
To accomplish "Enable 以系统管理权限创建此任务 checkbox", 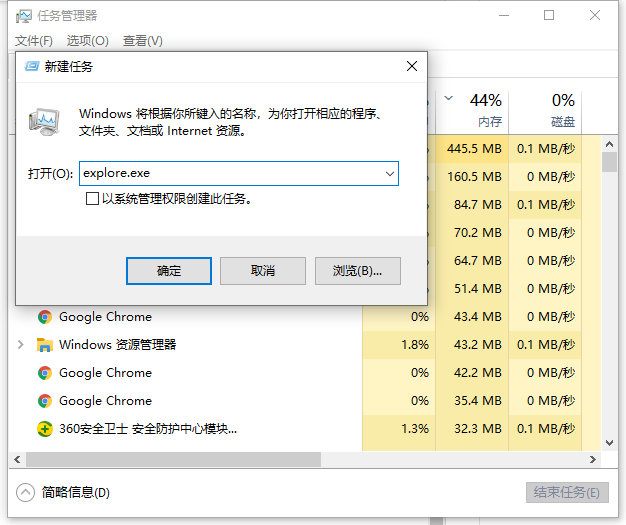I will click(x=93, y=199).
